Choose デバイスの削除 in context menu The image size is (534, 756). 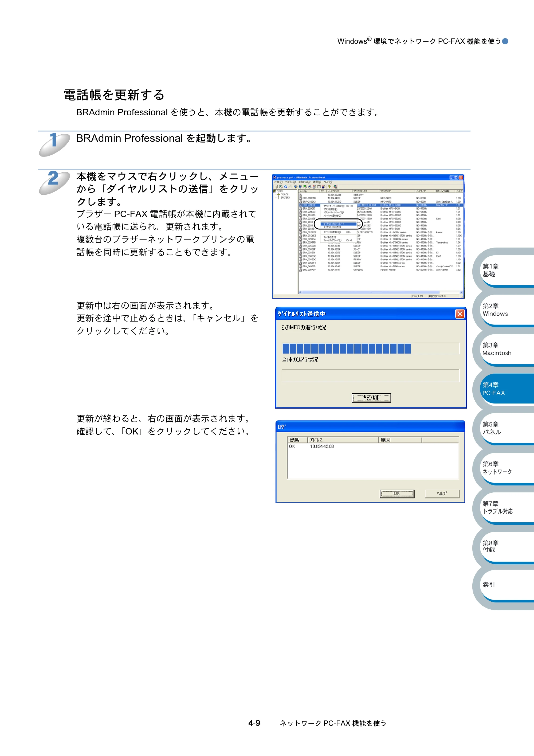click(x=339, y=232)
